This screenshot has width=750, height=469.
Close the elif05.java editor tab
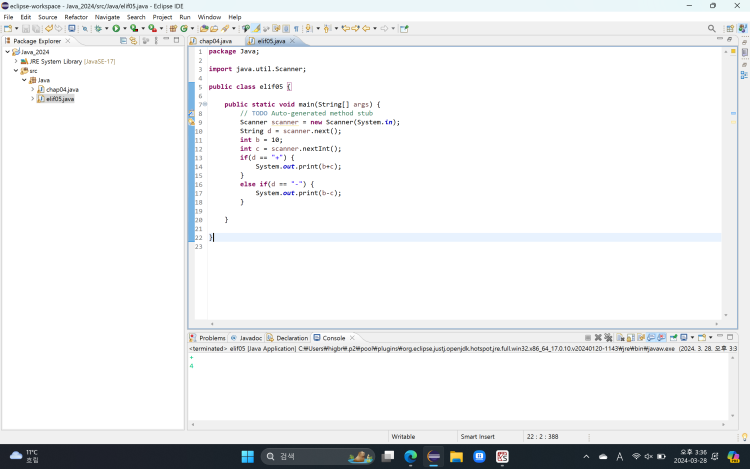pyautogui.click(x=292, y=41)
